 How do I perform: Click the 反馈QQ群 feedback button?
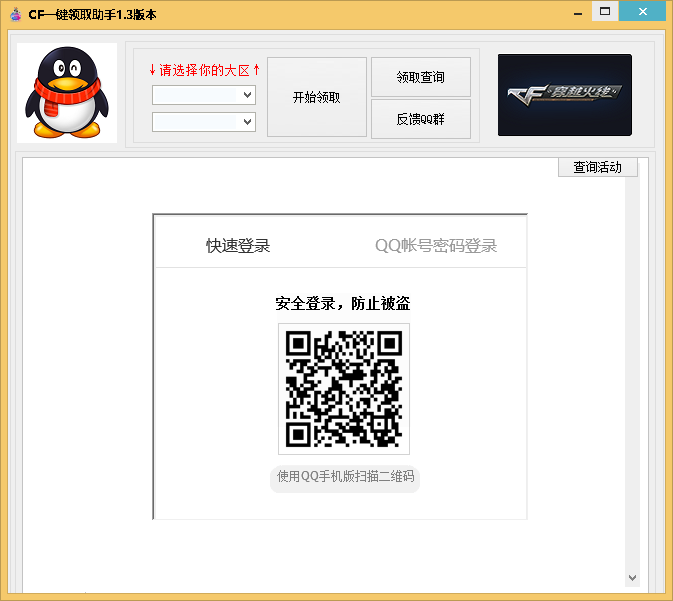[x=420, y=119]
